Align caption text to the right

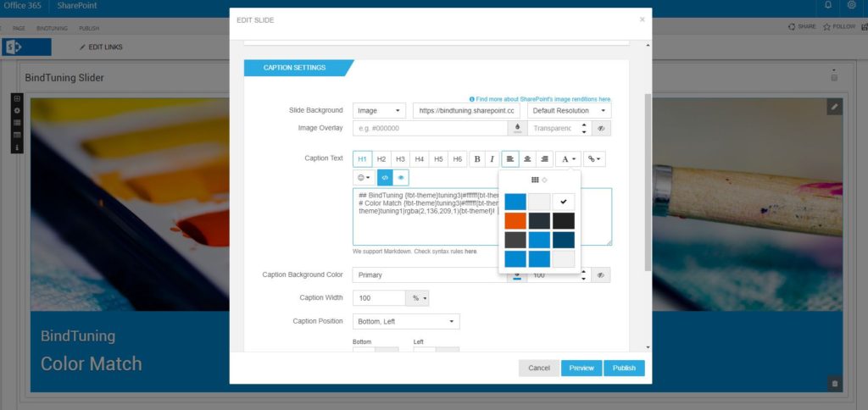click(x=545, y=159)
